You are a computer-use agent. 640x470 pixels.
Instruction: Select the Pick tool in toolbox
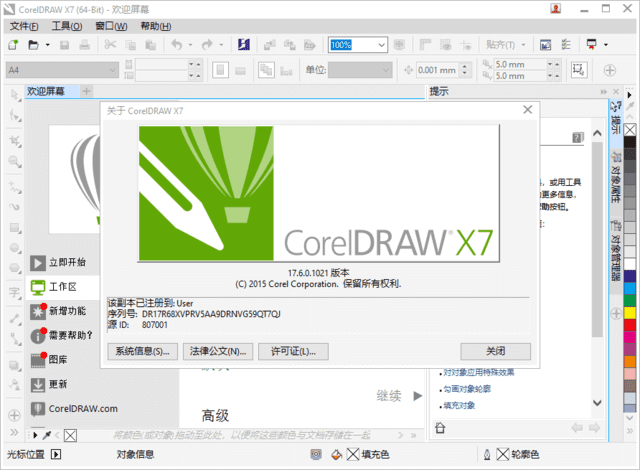(15, 95)
